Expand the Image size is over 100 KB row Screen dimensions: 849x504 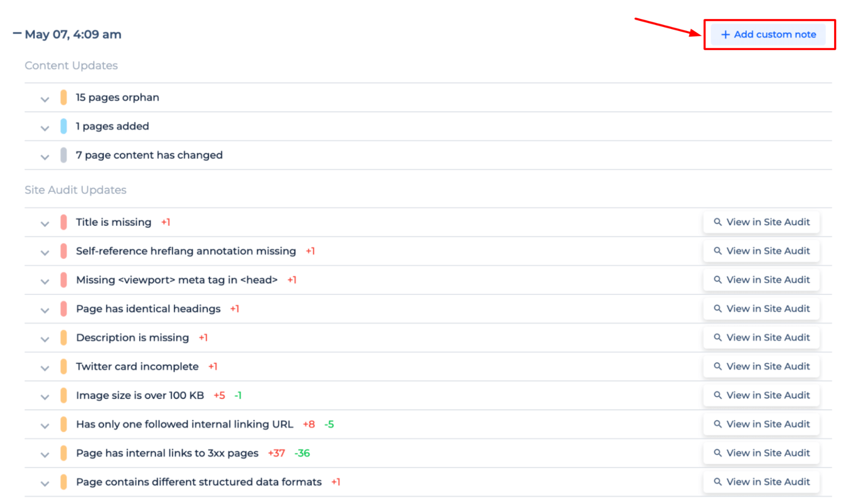coord(45,397)
